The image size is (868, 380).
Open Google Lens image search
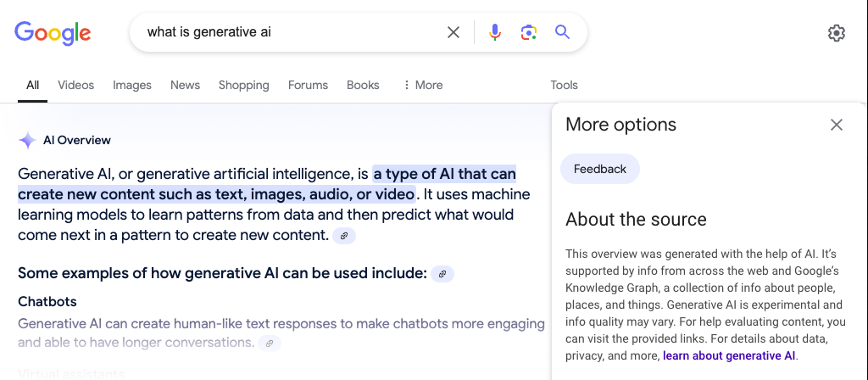pos(529,33)
